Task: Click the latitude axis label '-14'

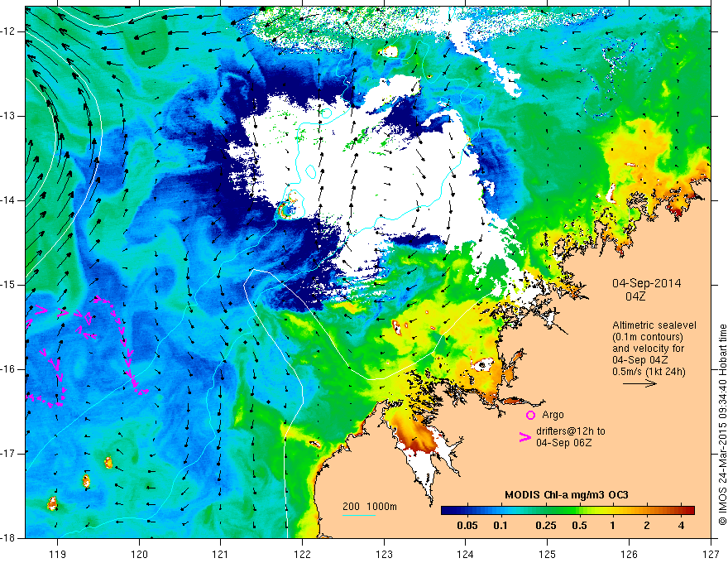Action: tap(9, 200)
